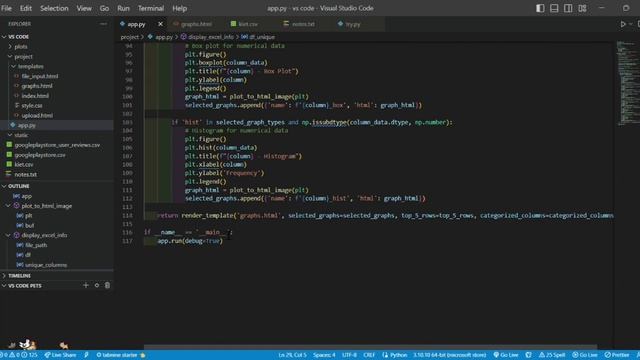Click df_unique in breadcrumb
Viewport: 640px width, 360px height.
coord(262,37)
